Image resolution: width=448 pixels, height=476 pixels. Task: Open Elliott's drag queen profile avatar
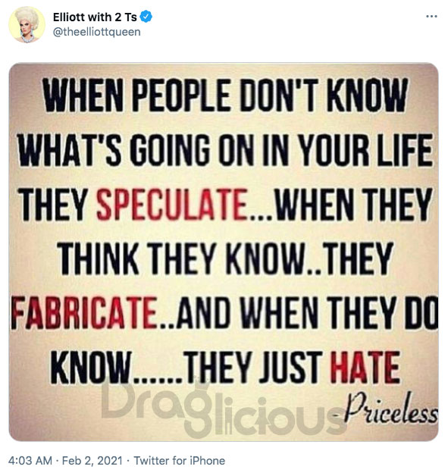coord(27,24)
